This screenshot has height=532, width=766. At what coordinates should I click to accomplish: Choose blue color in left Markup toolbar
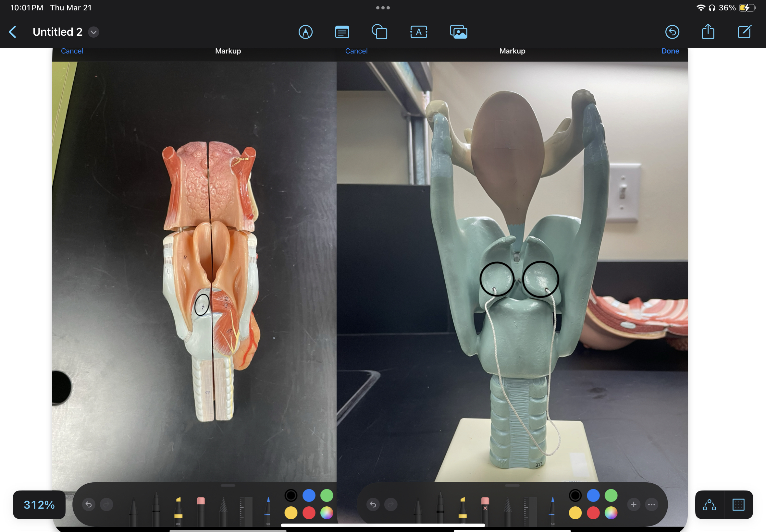point(309,495)
